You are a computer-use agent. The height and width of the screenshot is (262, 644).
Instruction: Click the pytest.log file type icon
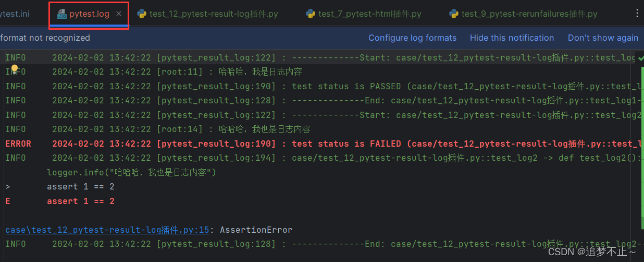coord(61,14)
